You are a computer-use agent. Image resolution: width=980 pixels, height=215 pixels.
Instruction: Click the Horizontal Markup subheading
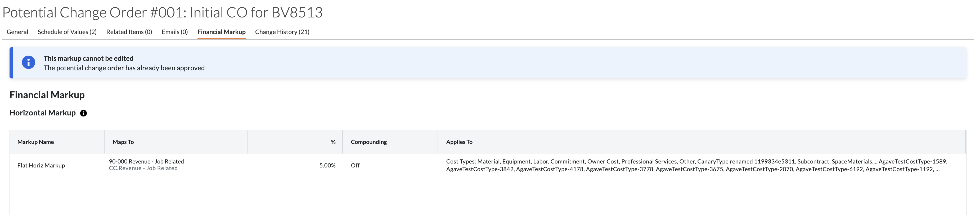tap(43, 113)
